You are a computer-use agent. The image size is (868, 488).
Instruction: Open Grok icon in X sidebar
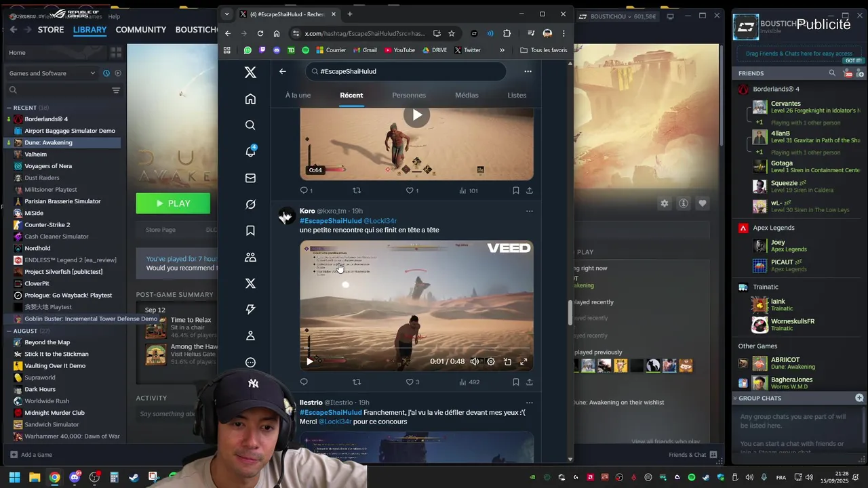click(x=250, y=204)
